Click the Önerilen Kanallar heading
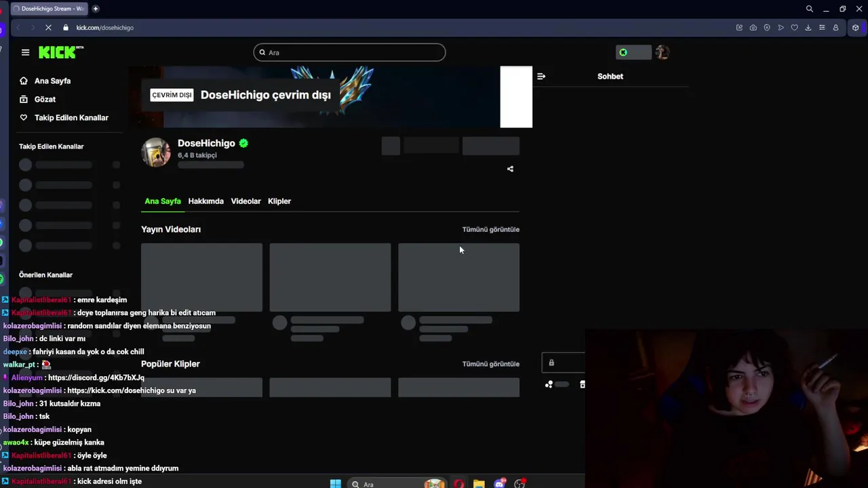This screenshot has height=488, width=868. pyautogui.click(x=45, y=274)
